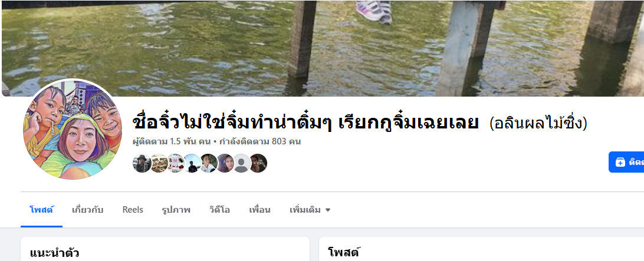
Task: Open the default gray silhouette friend avatar
Action: pos(242,163)
